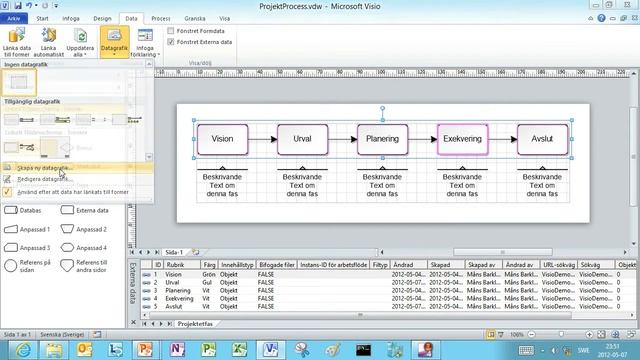Click the Save icon in quick access toolbar
The image size is (640, 360).
click(18, 6)
